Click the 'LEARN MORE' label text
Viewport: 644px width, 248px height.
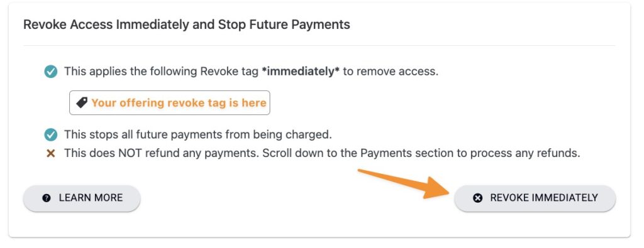click(x=91, y=198)
